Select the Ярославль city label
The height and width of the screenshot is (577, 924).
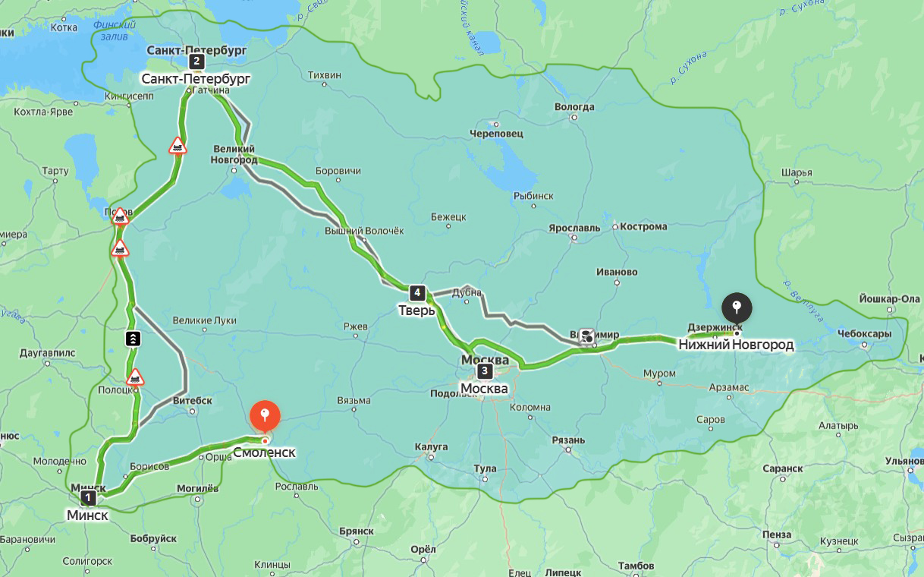574,228
